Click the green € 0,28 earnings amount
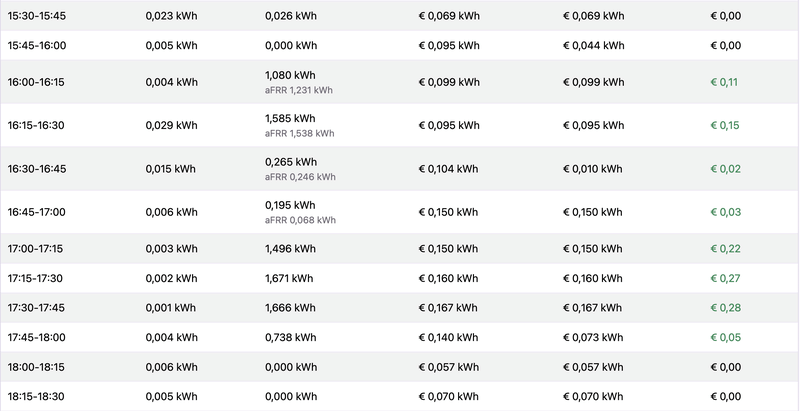 point(726,308)
